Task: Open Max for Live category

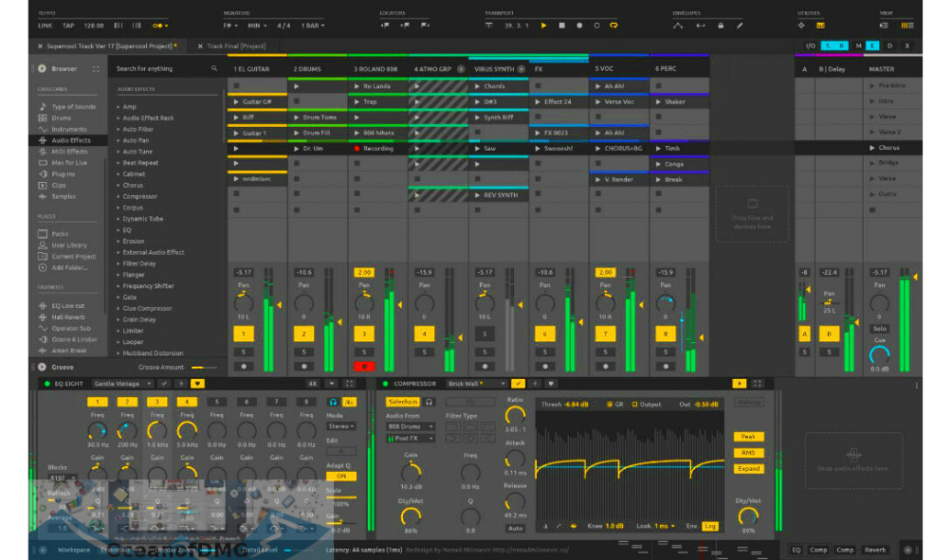Action: [x=68, y=163]
